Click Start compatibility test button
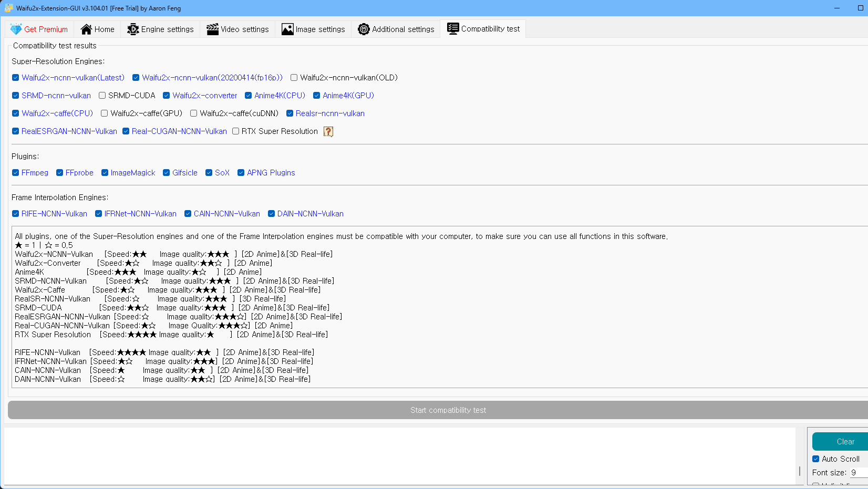The height and width of the screenshot is (489, 868). (438, 410)
